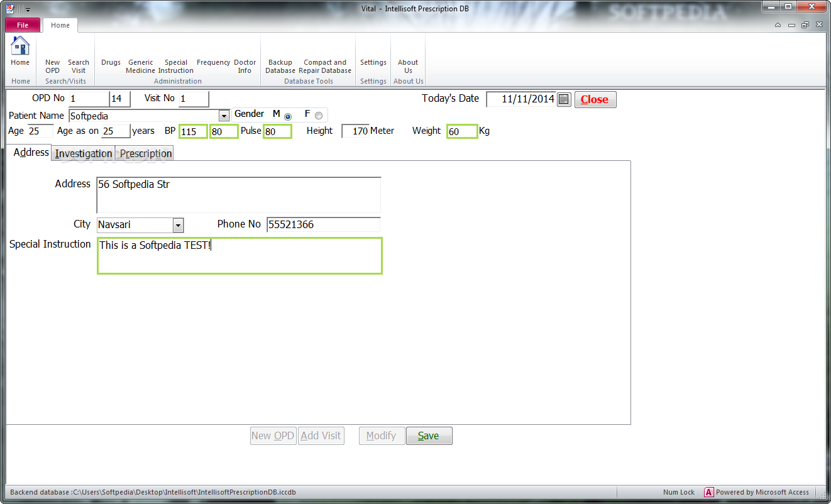
Task: Open Search Visit in the ribbon
Action: point(79,66)
